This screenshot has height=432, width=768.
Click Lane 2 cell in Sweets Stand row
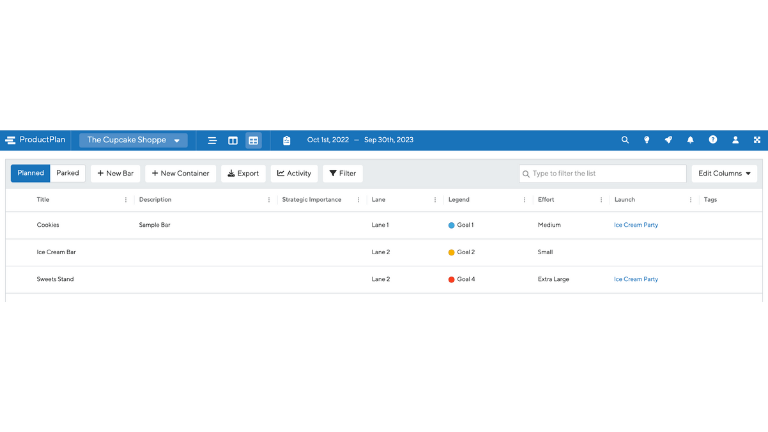tap(381, 279)
